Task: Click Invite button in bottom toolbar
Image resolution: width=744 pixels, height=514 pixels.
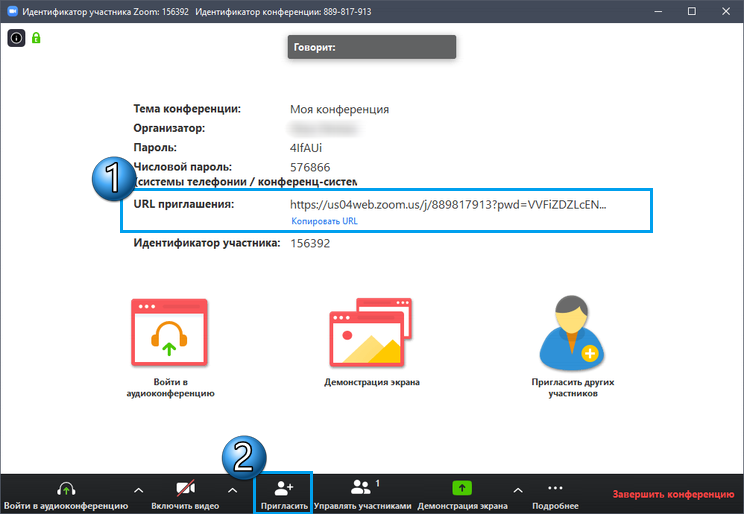Action: tap(284, 495)
